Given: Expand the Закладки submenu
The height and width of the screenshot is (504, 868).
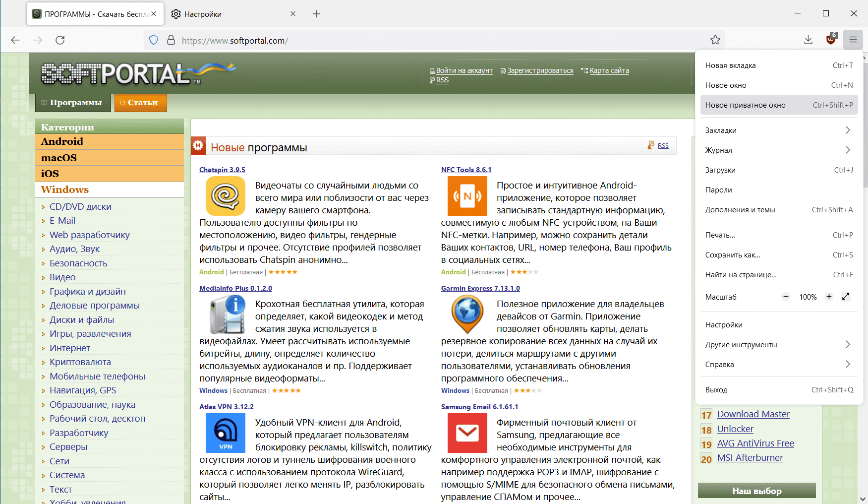Looking at the screenshot, I should click(x=779, y=130).
